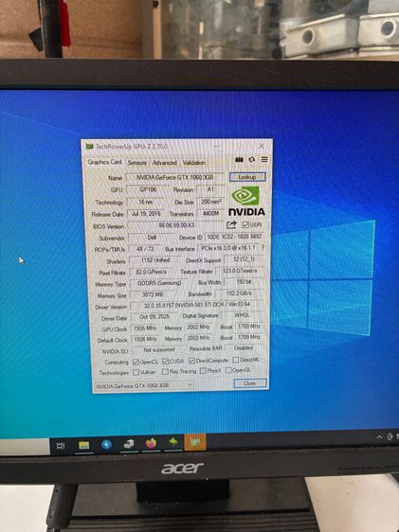This screenshot has height=532, width=399.
Task: Launch Firefox from the taskbar
Action: tap(151, 443)
